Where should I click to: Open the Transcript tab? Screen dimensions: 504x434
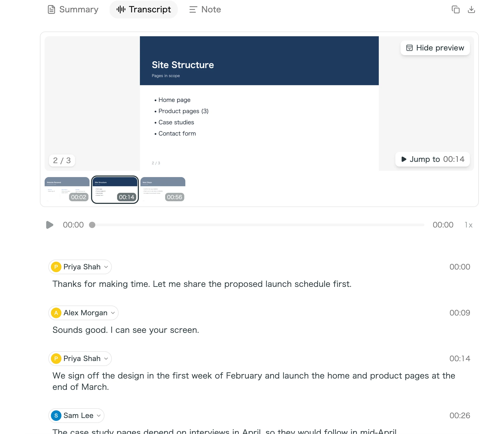(144, 9)
